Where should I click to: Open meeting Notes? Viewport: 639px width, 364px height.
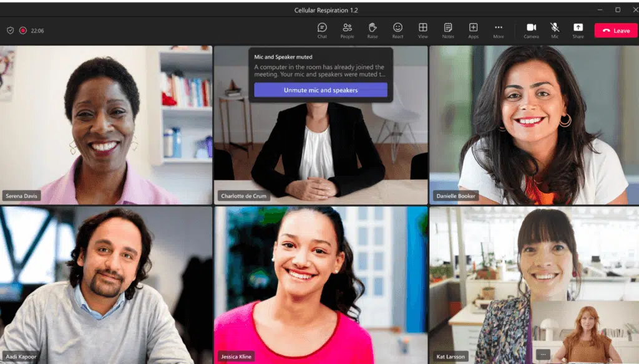tap(448, 31)
